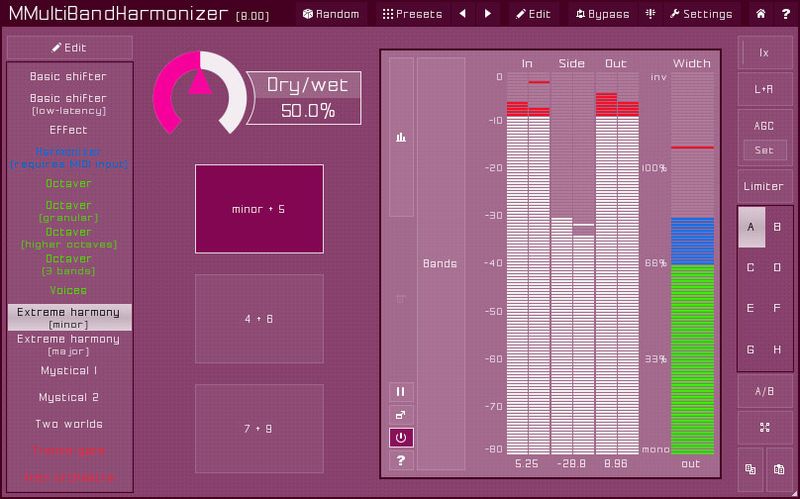800x499 pixels.
Task: Toggle the AGC button
Action: pyautogui.click(x=764, y=126)
